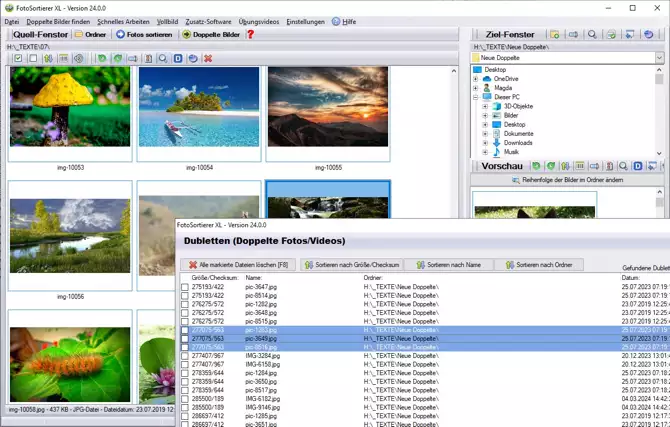This screenshot has height=427, width=670.
Task: Click the rotate left icon in Vorschau toolbar
Action: pyautogui.click(x=536, y=166)
